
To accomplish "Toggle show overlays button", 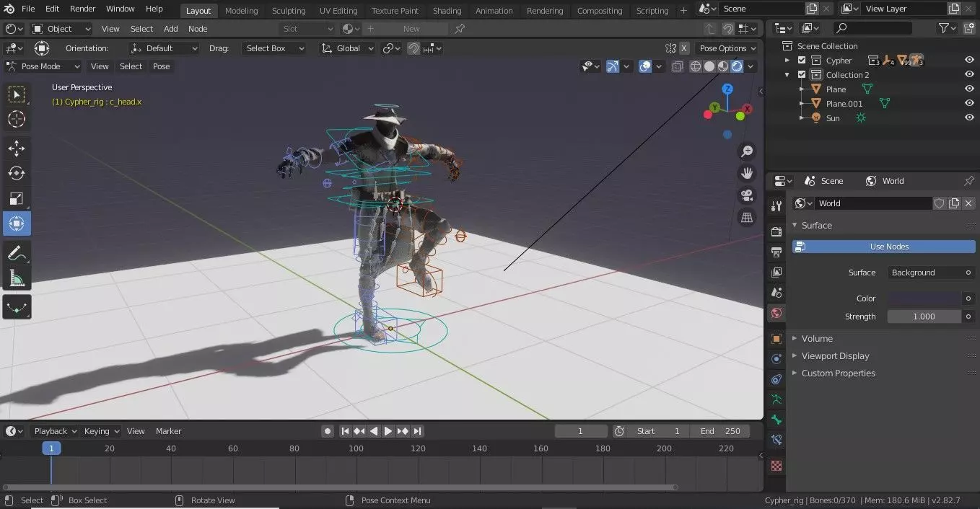I will pyautogui.click(x=645, y=66).
